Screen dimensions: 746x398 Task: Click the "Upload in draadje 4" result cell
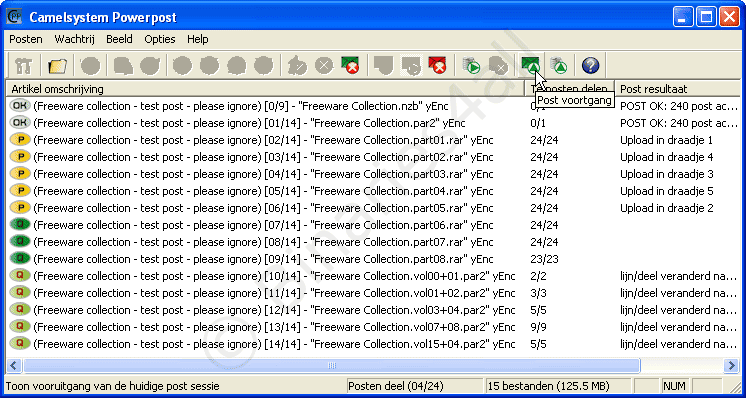coord(667,157)
